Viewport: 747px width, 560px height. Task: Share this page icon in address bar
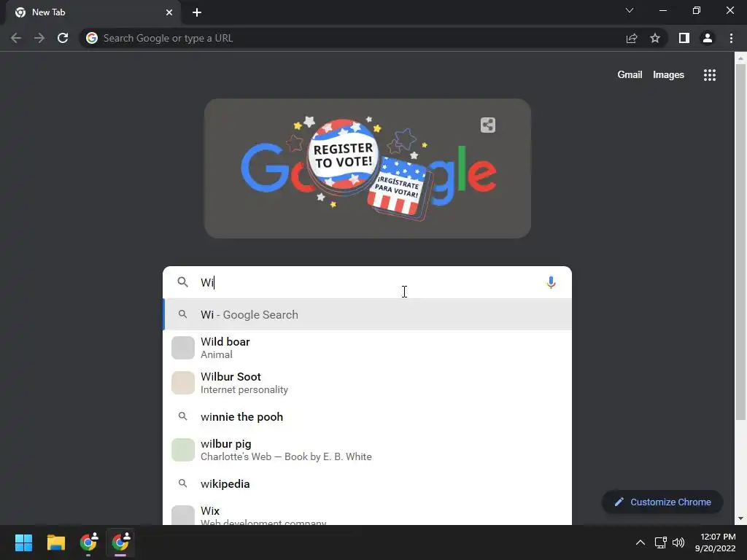(632, 38)
